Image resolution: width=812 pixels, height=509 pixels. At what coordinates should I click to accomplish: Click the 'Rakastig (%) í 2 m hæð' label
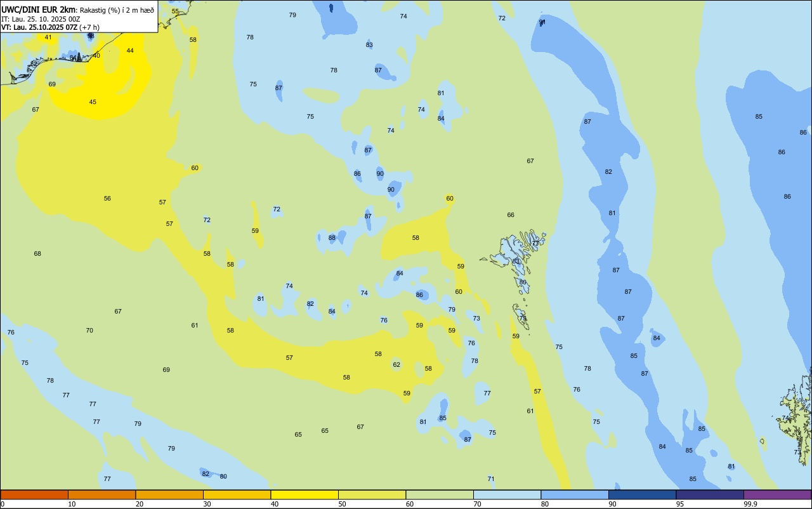pyautogui.click(x=117, y=10)
